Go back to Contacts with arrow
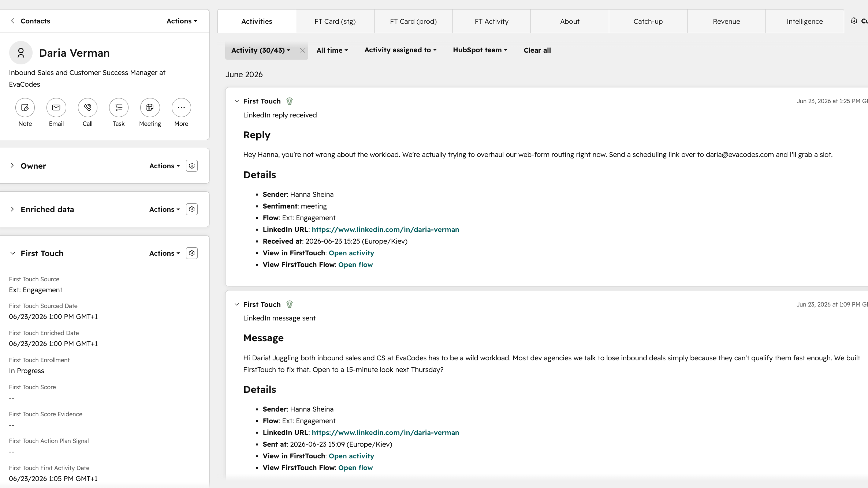Viewport: 868px width, 488px height. point(13,21)
